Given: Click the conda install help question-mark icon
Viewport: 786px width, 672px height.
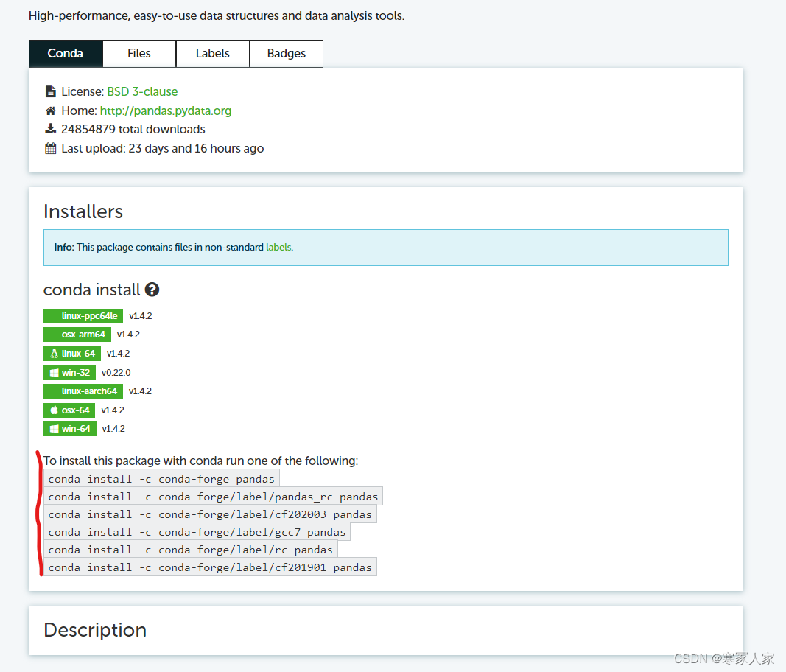Looking at the screenshot, I should [x=152, y=290].
